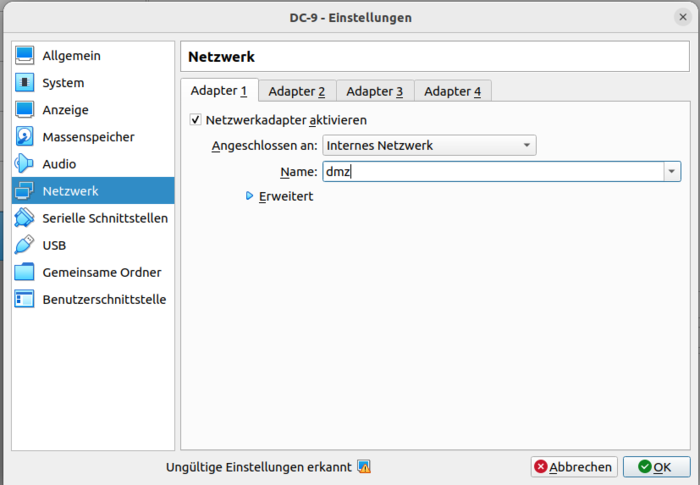Open the USB settings icon
The width and height of the screenshot is (700, 485).
click(x=25, y=245)
